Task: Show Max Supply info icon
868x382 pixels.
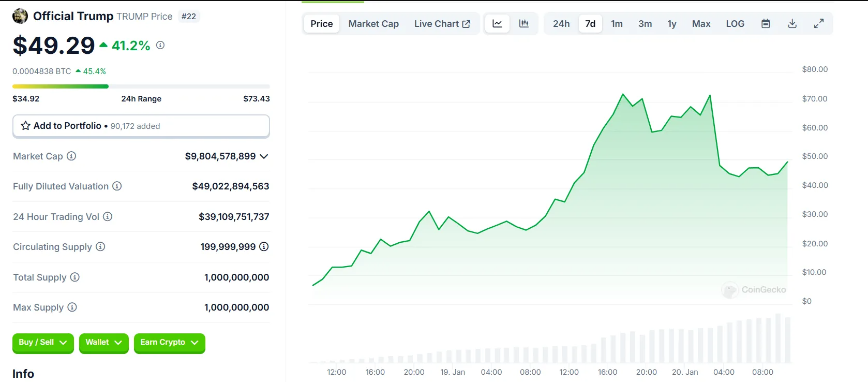Action: point(72,307)
